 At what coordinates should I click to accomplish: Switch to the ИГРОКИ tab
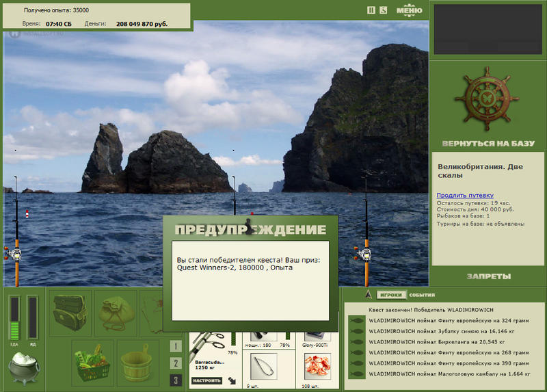[391, 295]
